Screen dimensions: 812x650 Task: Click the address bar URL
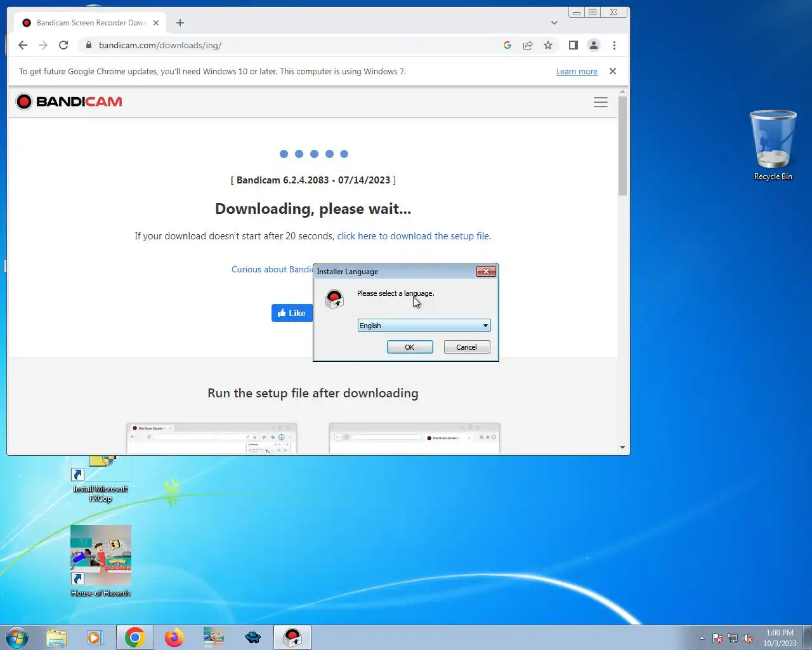coord(160,45)
